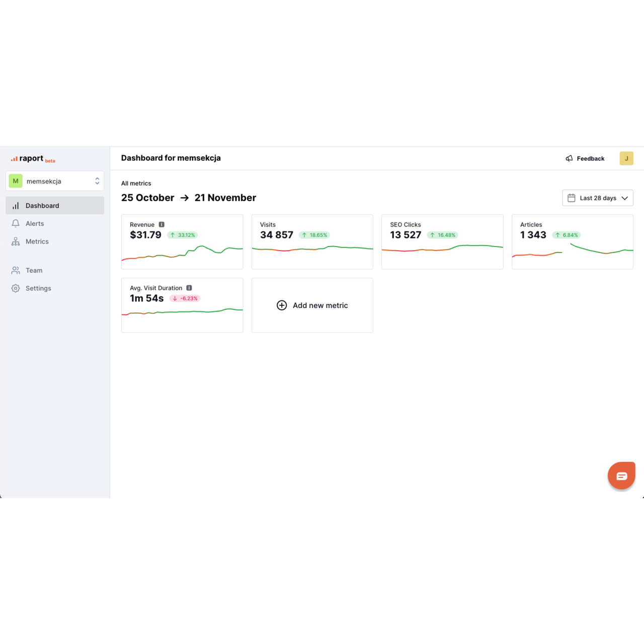Open the Last 28 days dropdown

tap(597, 198)
